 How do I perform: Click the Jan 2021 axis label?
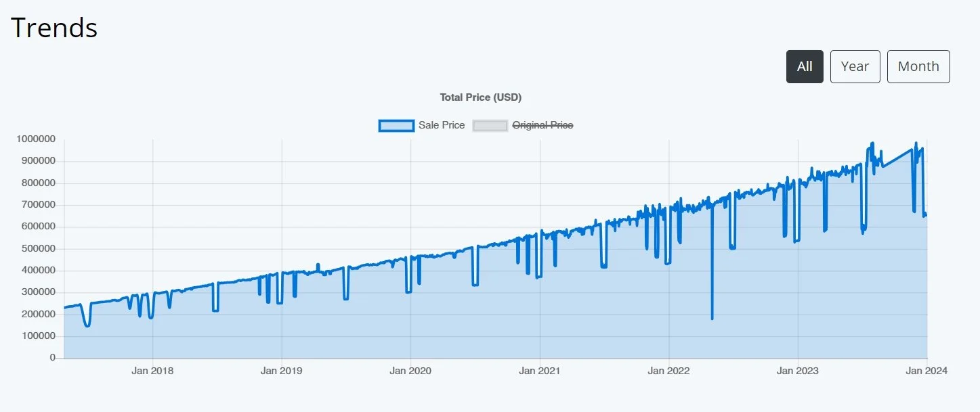tap(540, 371)
